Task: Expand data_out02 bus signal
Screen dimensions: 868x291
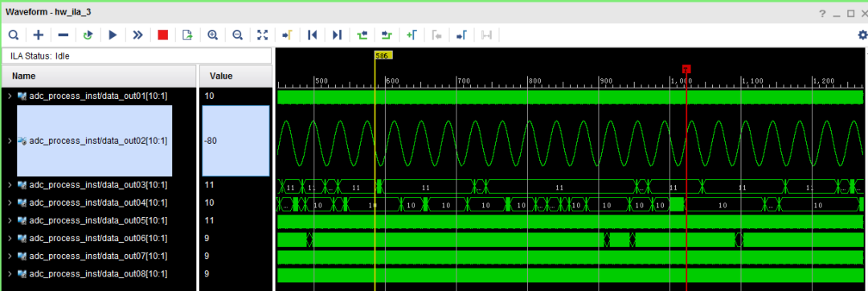Action: point(9,141)
